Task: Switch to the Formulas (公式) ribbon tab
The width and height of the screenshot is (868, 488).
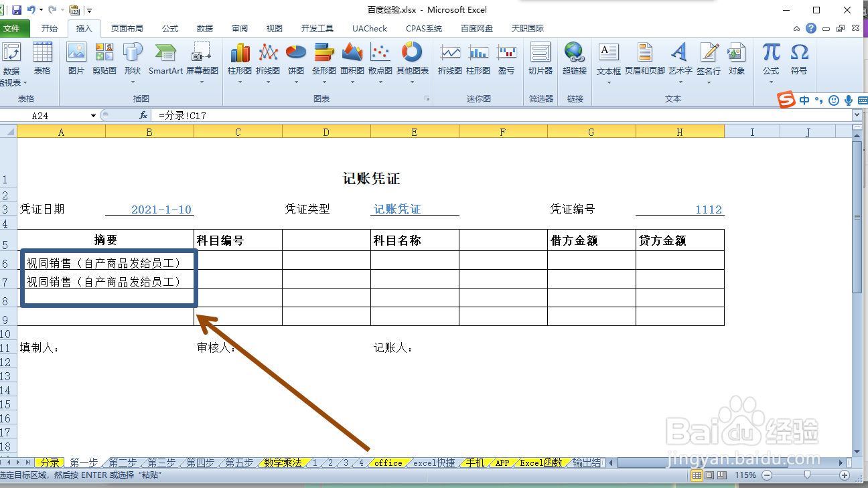Action: coord(170,28)
